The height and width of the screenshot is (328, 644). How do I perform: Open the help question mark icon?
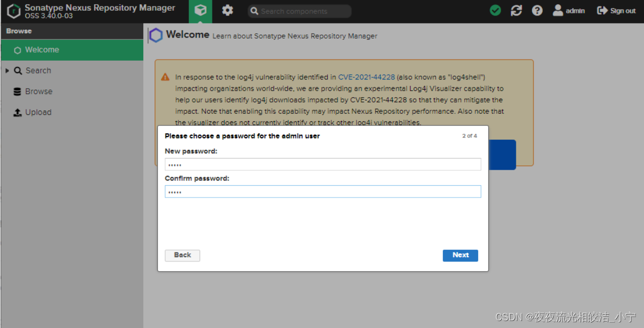pos(537,11)
